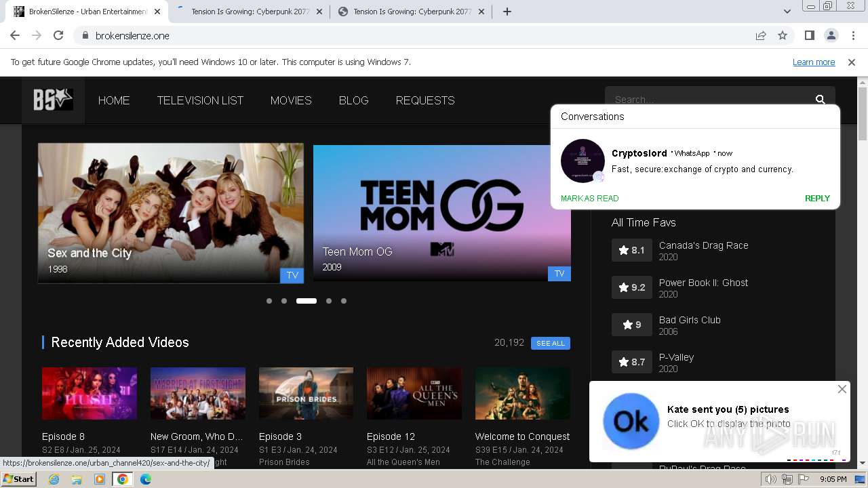Launch Internet Explorer from taskbar

54,479
